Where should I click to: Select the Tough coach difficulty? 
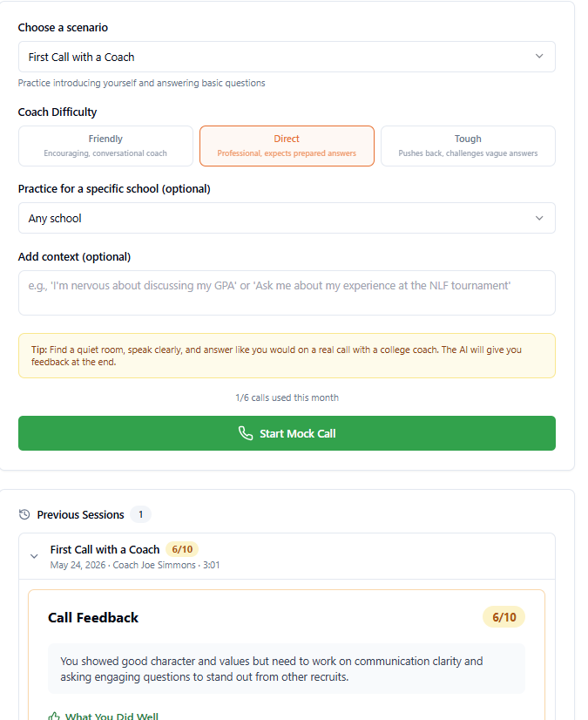[x=468, y=146]
